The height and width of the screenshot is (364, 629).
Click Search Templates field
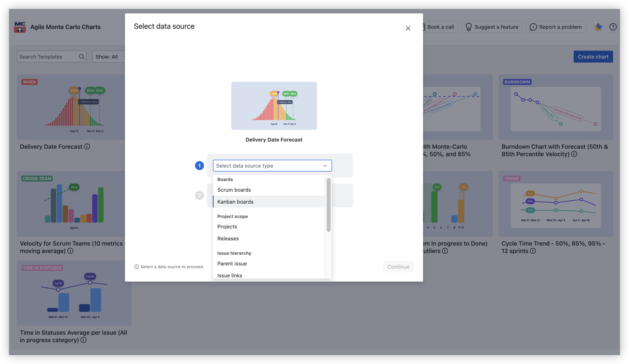pos(51,57)
